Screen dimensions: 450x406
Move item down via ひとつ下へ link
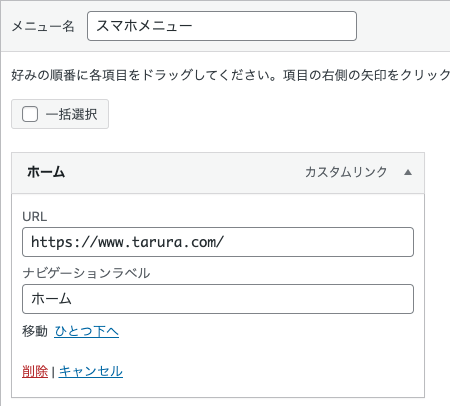click(87, 331)
